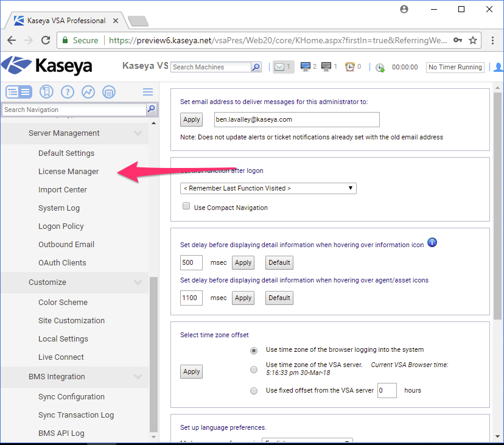
Task: Click the browser forward arrow
Action: tap(29, 40)
